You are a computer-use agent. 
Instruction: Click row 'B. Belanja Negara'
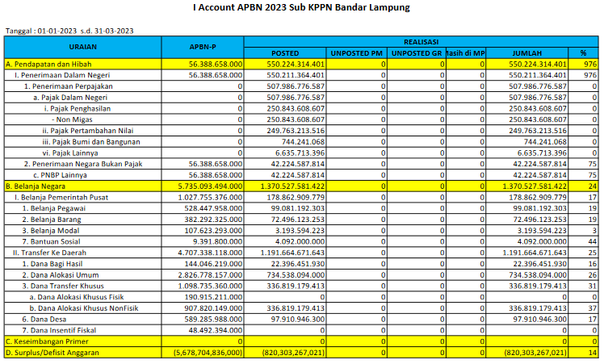pyautogui.click(x=301, y=186)
